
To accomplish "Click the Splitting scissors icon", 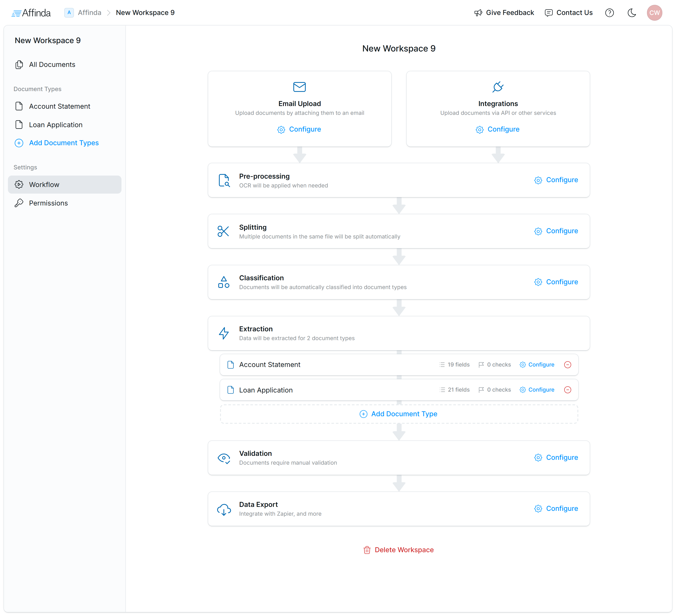I will tap(223, 231).
